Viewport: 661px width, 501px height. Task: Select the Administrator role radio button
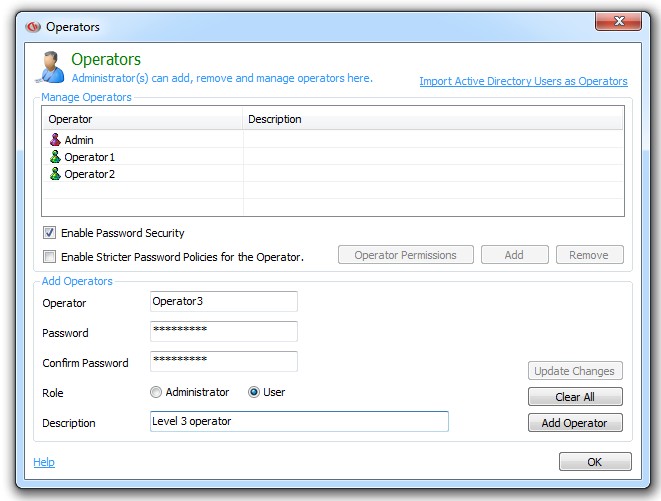point(156,392)
